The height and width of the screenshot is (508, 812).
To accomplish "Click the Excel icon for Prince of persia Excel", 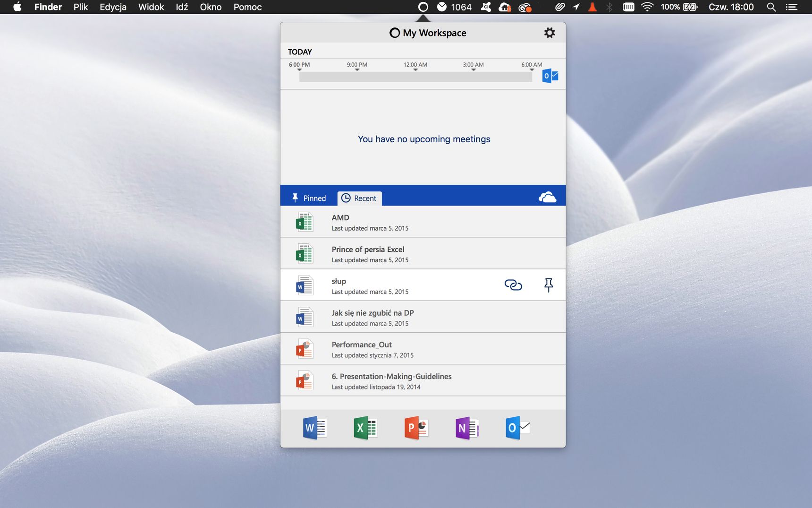I will (304, 253).
